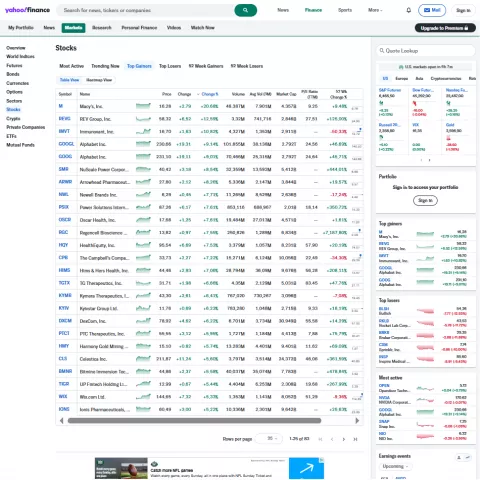Viewport: 480px width, 480px height.
Task: Open Watch Now in navigation bar
Action: click(203, 28)
